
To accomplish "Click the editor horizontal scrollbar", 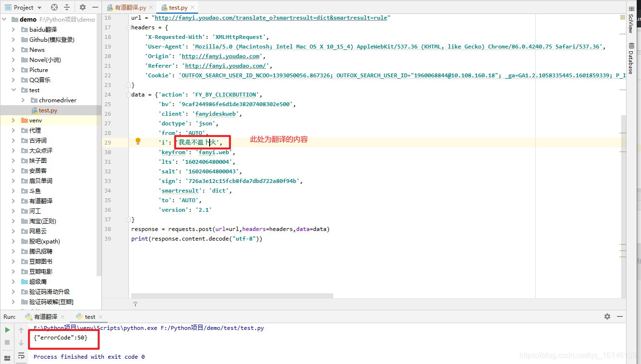I will (232, 296).
